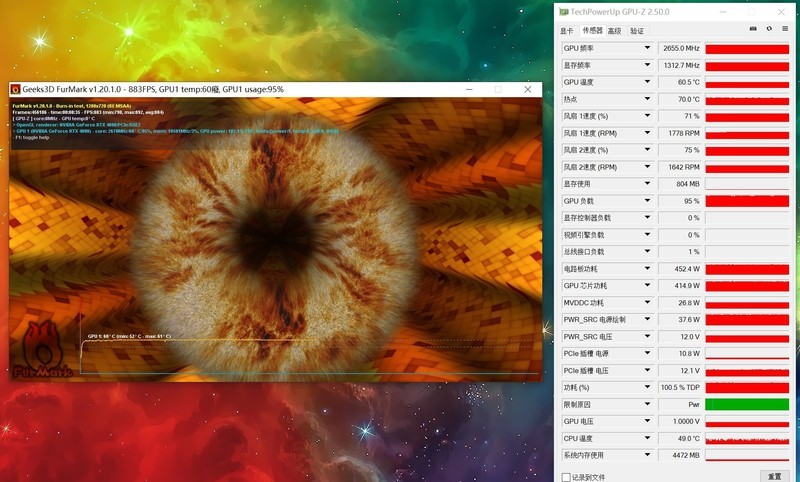
Task: Open the 限制原因 sensor dropdown
Action: point(647,404)
